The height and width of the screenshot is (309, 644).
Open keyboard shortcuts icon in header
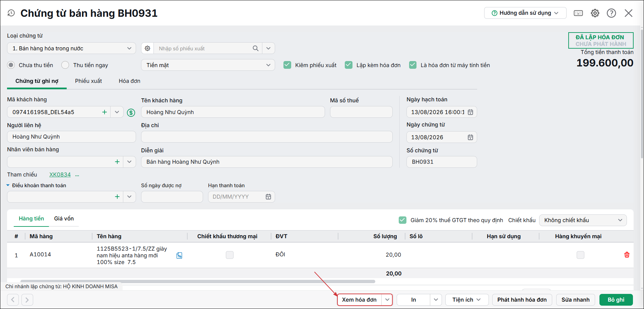click(x=578, y=13)
